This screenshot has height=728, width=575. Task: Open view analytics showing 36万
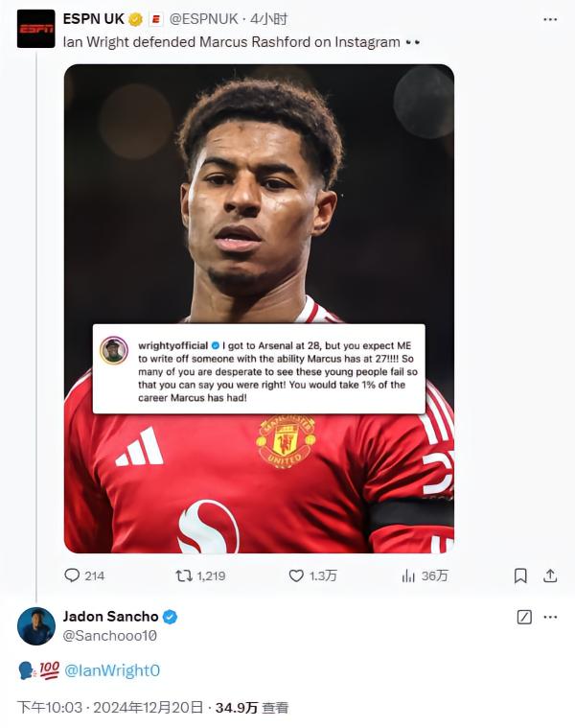(x=409, y=575)
